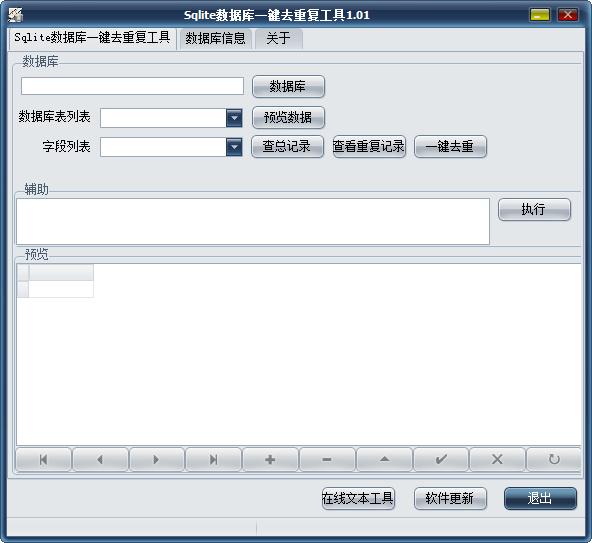592x543 pixels.
Task: Click inside the 辅助 text area
Action: pyautogui.click(x=253, y=221)
